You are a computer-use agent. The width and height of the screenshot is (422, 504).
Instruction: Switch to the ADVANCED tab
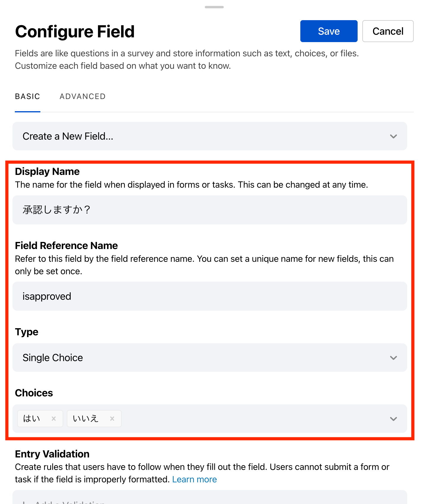tap(83, 96)
